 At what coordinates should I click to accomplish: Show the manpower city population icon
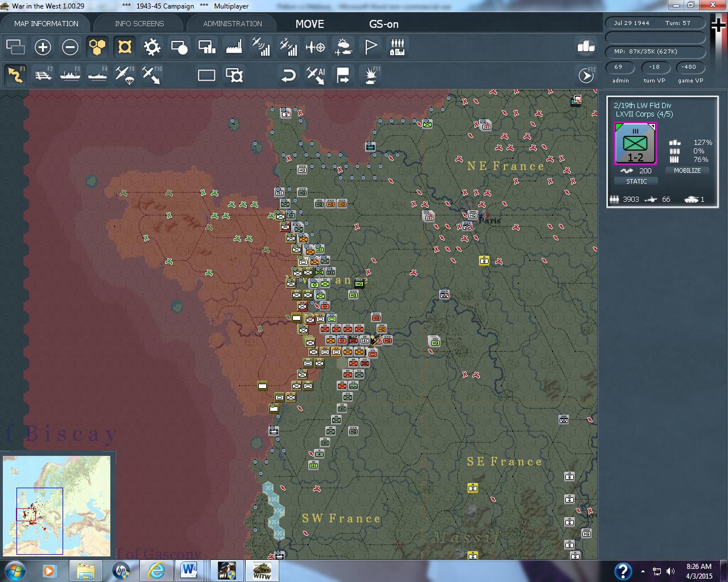click(x=398, y=47)
